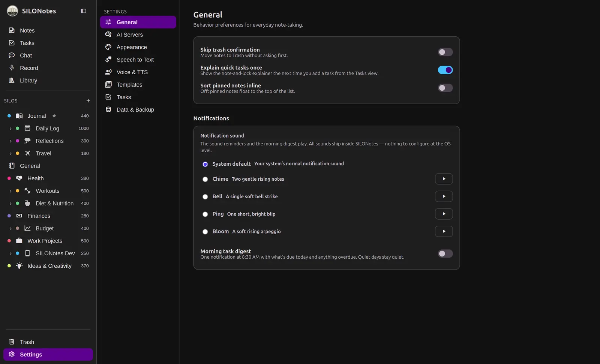Image resolution: width=600 pixels, height=364 pixels.
Task: Click the Travel airplane icon
Action: 27,153
